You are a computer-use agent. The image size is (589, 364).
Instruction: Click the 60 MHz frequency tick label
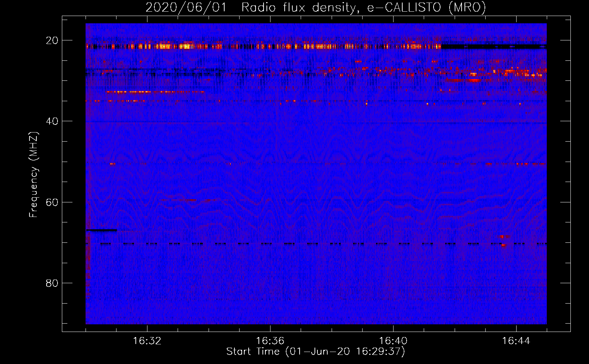coord(52,202)
